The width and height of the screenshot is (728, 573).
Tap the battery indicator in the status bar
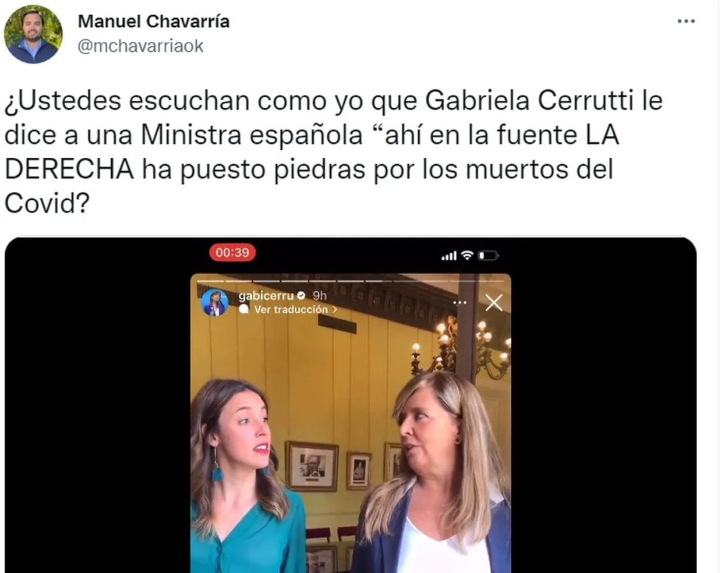[x=488, y=255]
